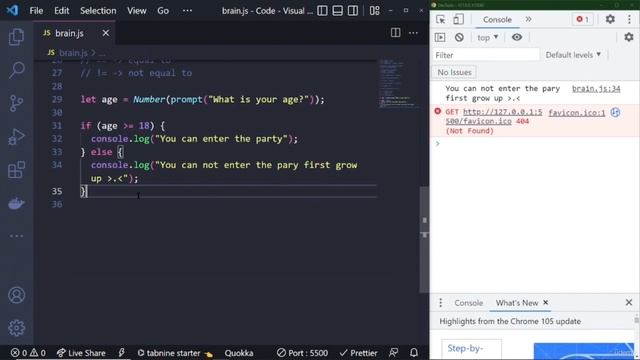Screen dimensions: 640x360
Task: Open the Edit menu
Action: point(62,11)
